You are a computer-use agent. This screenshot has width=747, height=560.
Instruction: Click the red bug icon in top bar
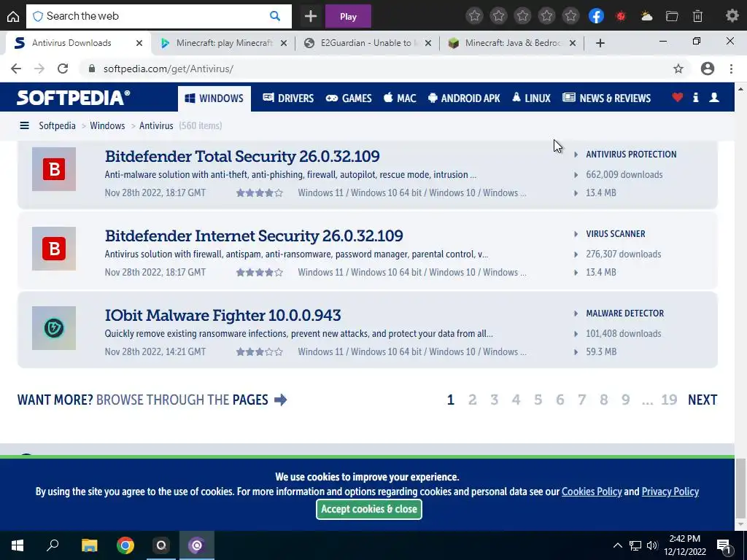621,16
